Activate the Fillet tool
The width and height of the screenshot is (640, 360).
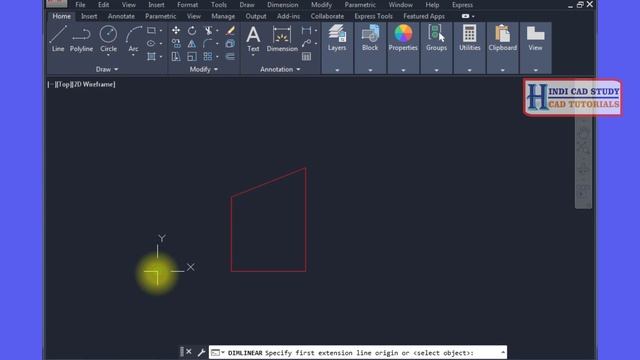tap(208, 43)
